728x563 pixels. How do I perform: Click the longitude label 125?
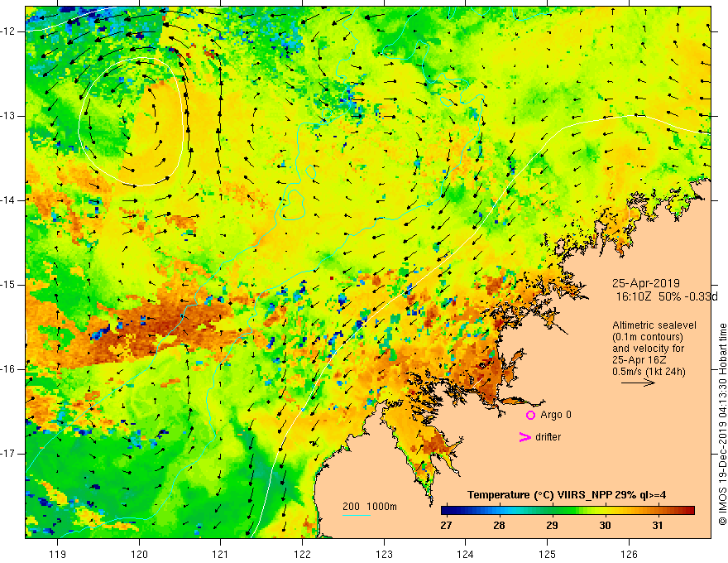[548, 554]
